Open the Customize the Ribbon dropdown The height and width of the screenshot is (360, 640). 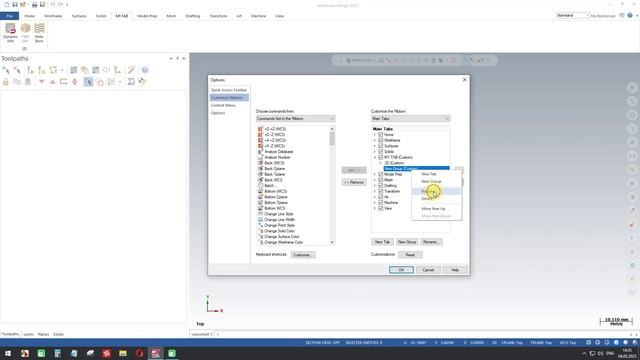coord(411,118)
